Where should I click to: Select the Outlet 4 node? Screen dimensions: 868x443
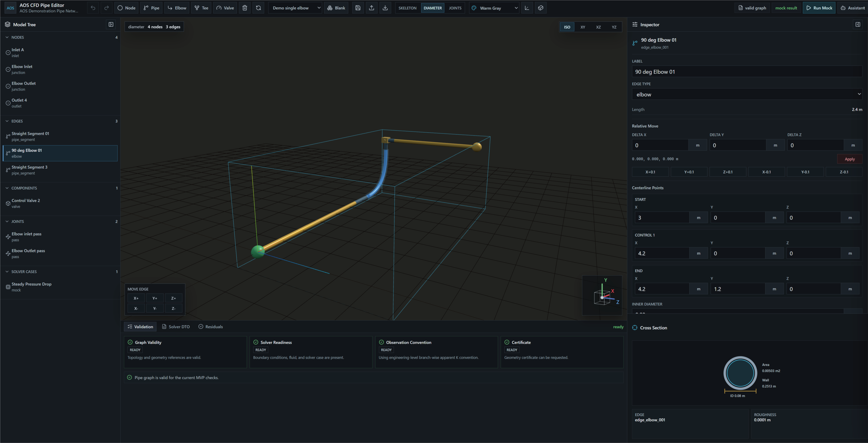coord(60,103)
